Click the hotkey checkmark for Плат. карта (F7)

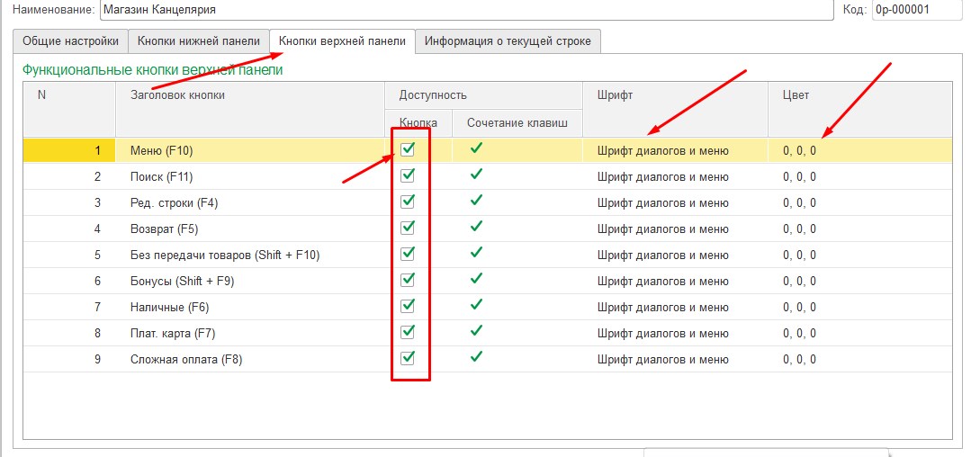[476, 331]
